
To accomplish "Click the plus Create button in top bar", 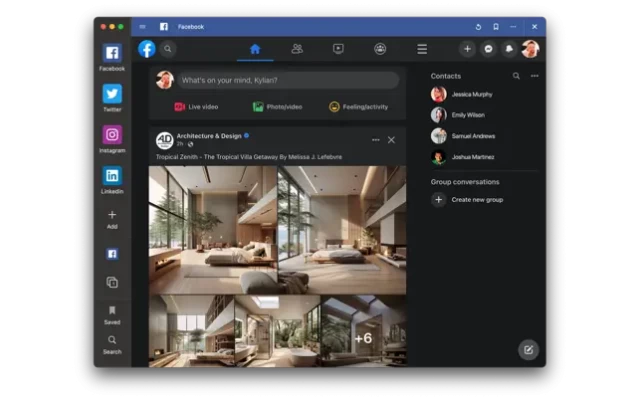I will click(467, 49).
